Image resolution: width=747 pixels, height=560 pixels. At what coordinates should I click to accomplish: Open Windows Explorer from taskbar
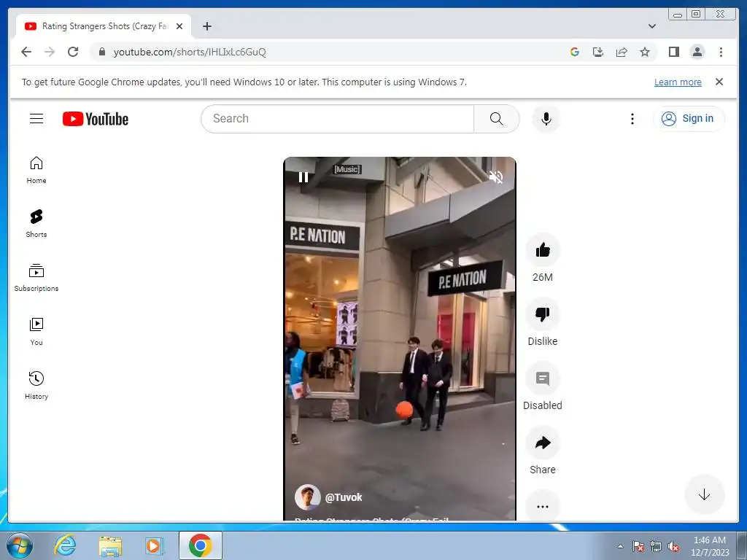coord(110,545)
